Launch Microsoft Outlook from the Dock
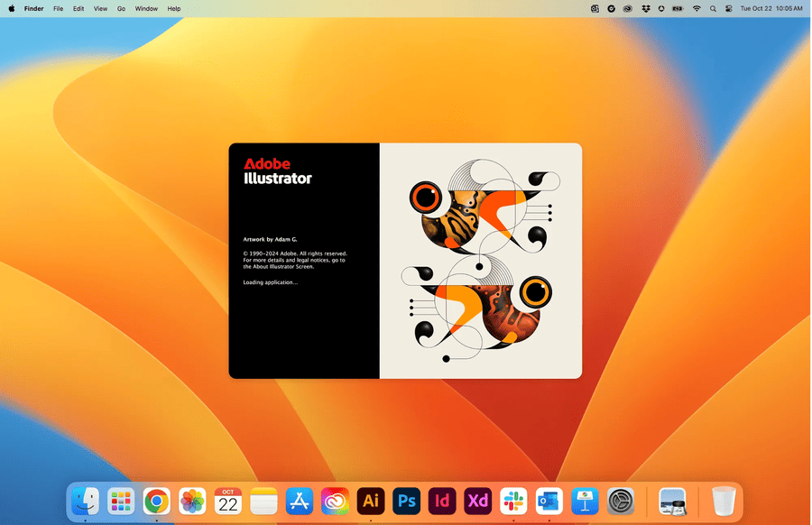This screenshot has width=812, height=525. pos(549,501)
